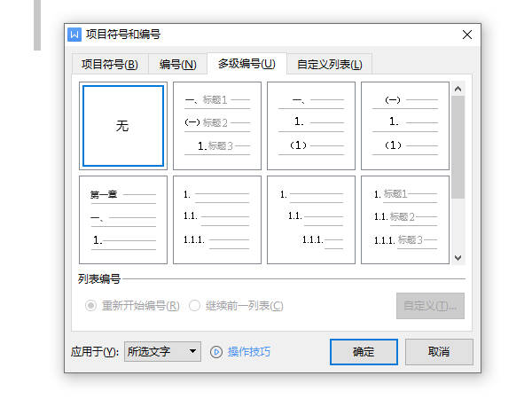Close the 项目符号和编号 dialog

point(467,35)
